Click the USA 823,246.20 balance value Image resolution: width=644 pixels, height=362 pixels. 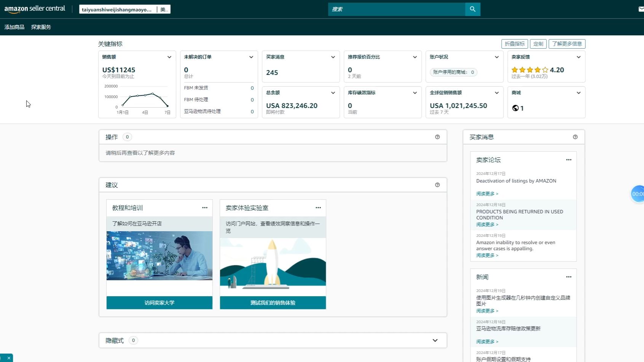point(292,106)
